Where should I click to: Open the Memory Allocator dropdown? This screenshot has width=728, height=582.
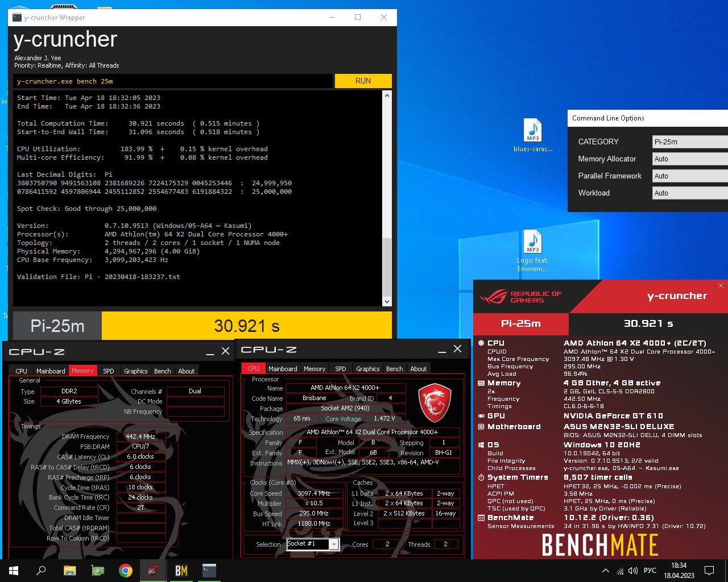(690, 159)
